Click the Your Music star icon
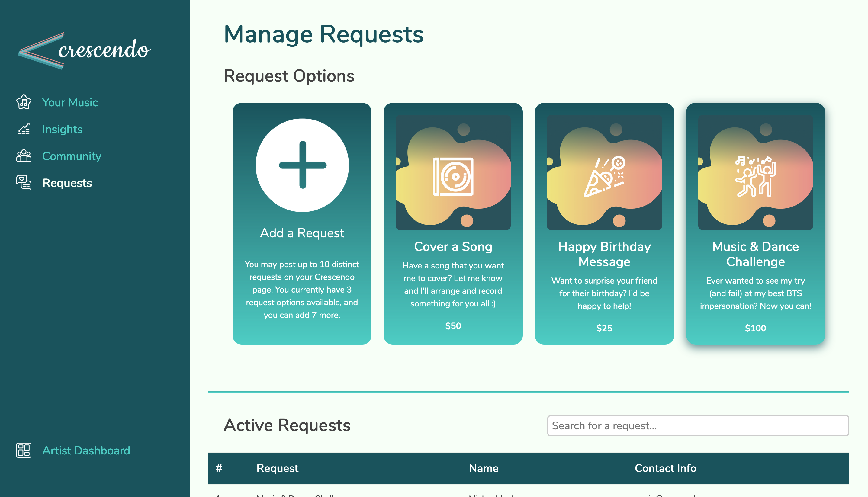 click(24, 102)
